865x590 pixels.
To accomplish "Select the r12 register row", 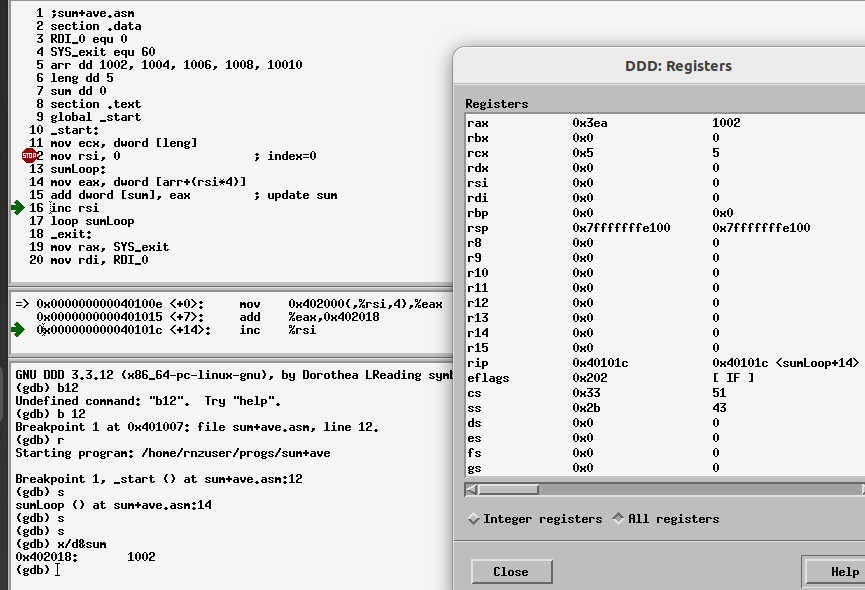I will pyautogui.click(x=665, y=303).
